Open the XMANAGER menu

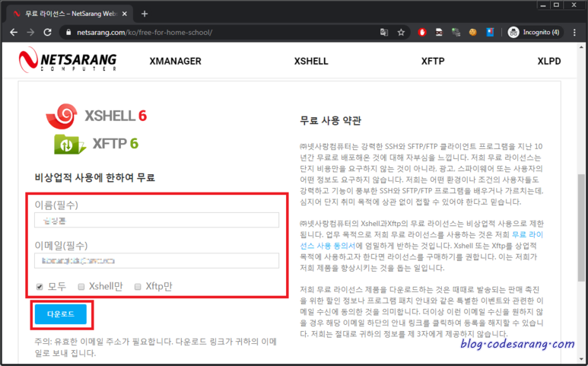(175, 61)
